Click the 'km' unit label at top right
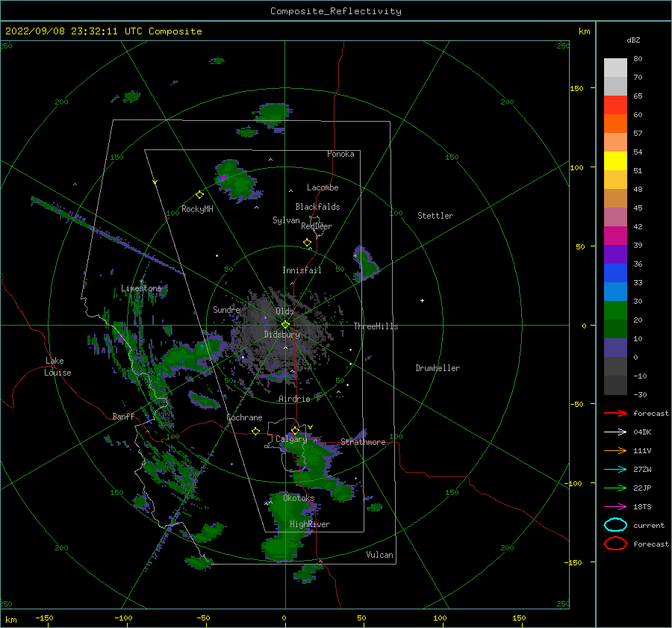This screenshot has height=628, width=672. 584,31
